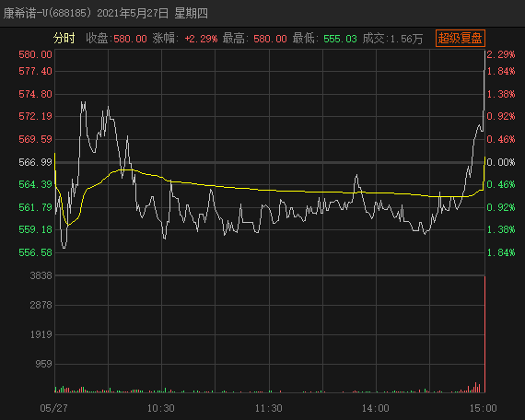Image resolution: width=525 pixels, height=420 pixels.
Task: Click the 超级复盘 button
Action: (460, 38)
